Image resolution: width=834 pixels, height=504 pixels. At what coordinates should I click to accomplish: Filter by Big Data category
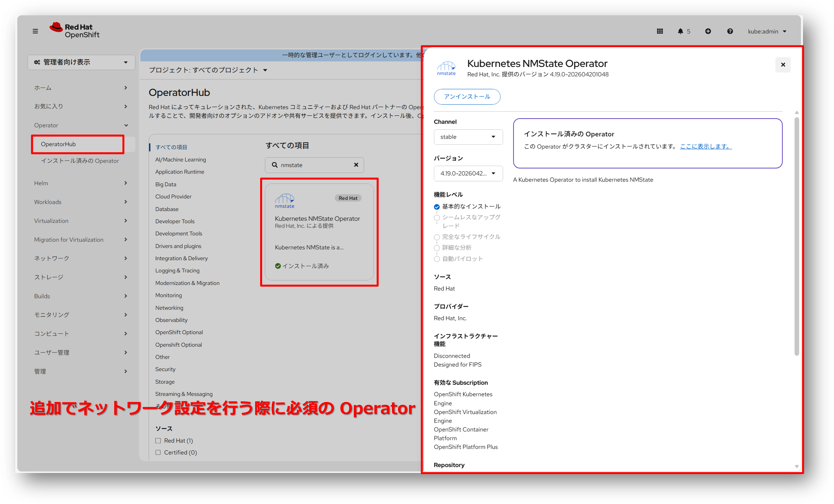[165, 184]
